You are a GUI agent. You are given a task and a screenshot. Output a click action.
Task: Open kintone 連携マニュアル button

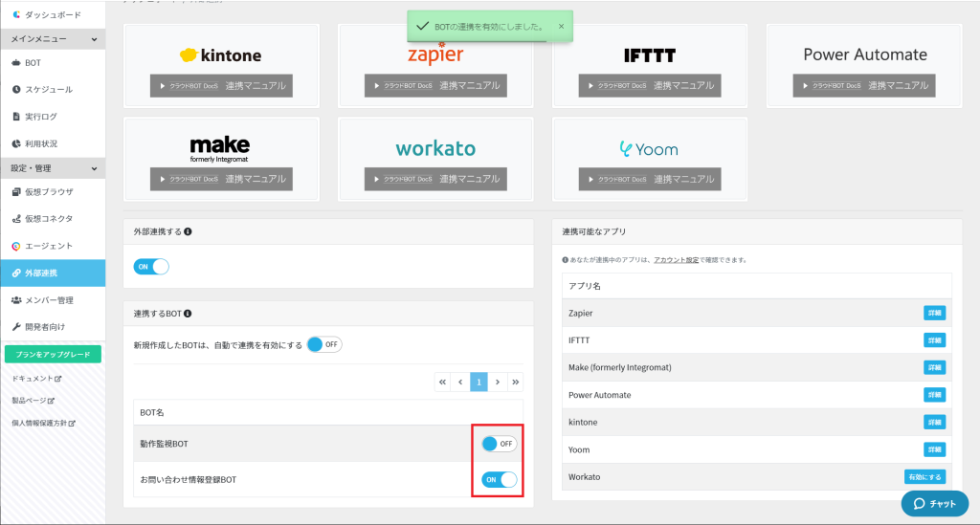[221, 85]
